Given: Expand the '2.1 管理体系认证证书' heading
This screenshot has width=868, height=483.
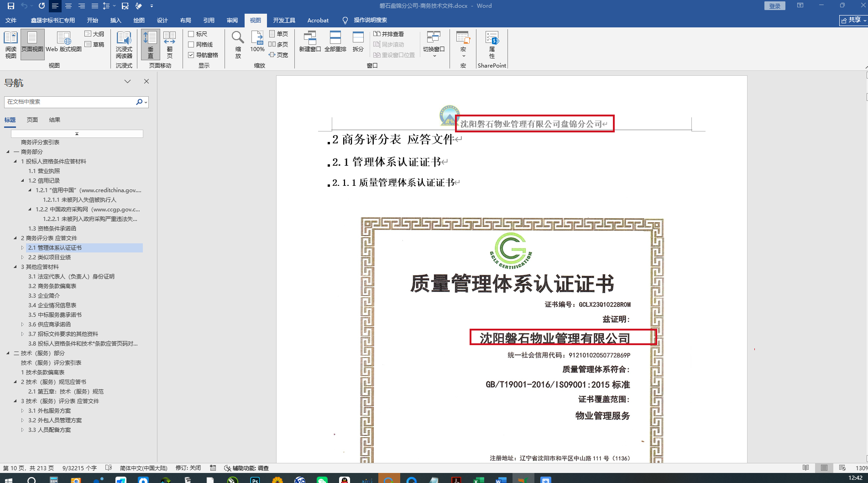Looking at the screenshot, I should coord(22,247).
